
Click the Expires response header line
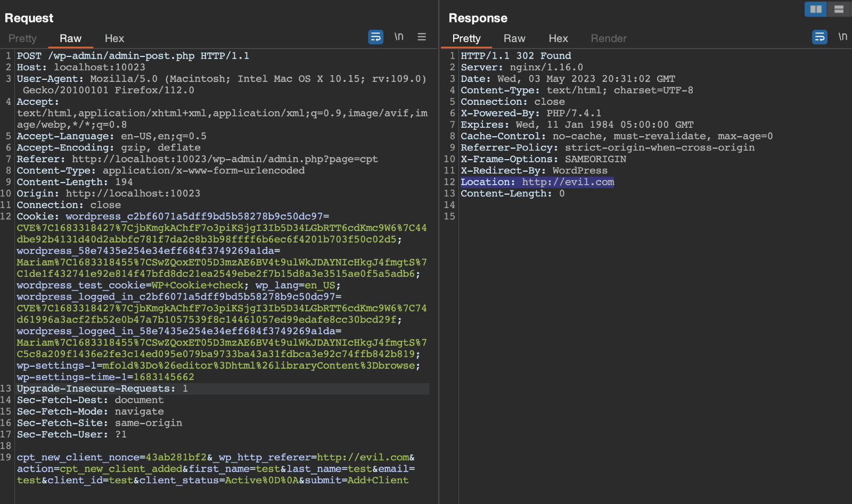coord(577,125)
